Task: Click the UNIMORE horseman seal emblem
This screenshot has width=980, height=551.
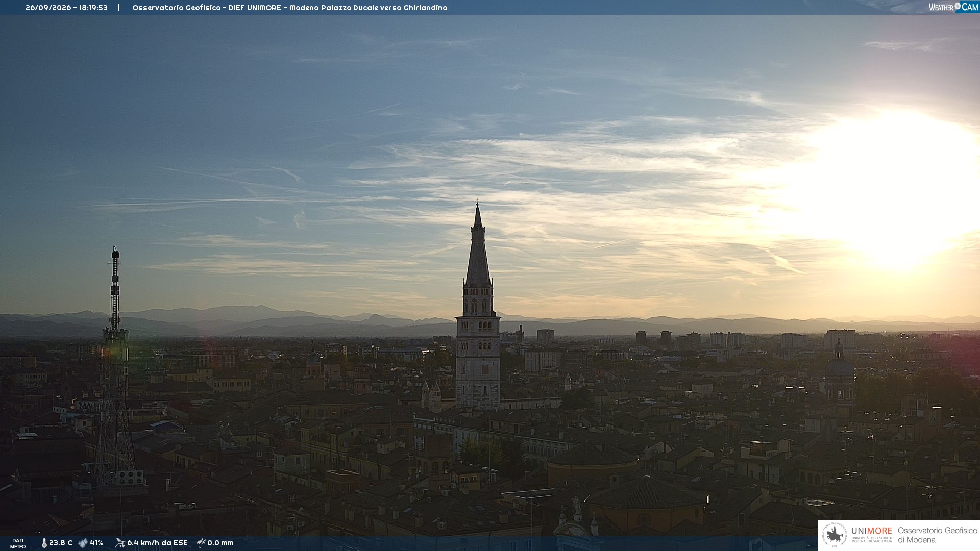Action: 835,535
